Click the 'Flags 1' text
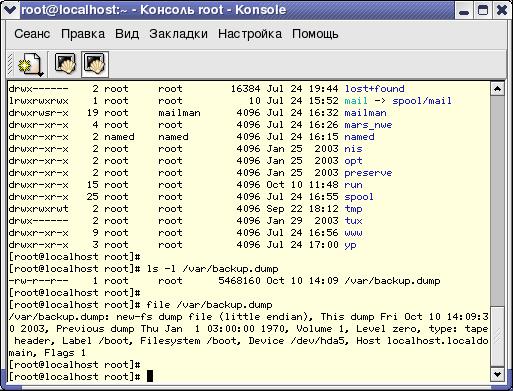 click(65, 353)
